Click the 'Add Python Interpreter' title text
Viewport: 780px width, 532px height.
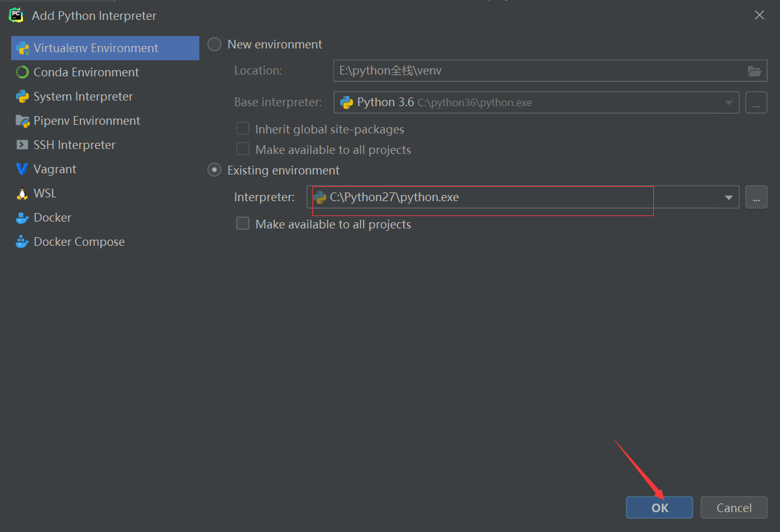tap(94, 16)
